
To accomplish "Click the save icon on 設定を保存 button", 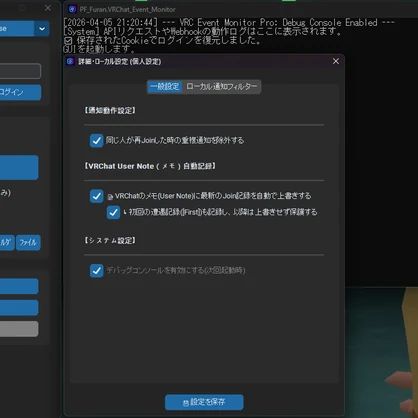I will coord(186,403).
